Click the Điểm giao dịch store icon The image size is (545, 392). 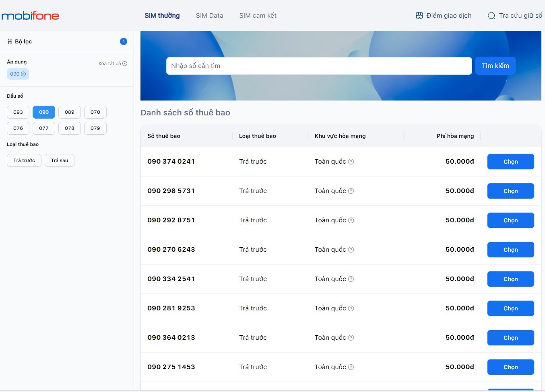pyautogui.click(x=419, y=15)
